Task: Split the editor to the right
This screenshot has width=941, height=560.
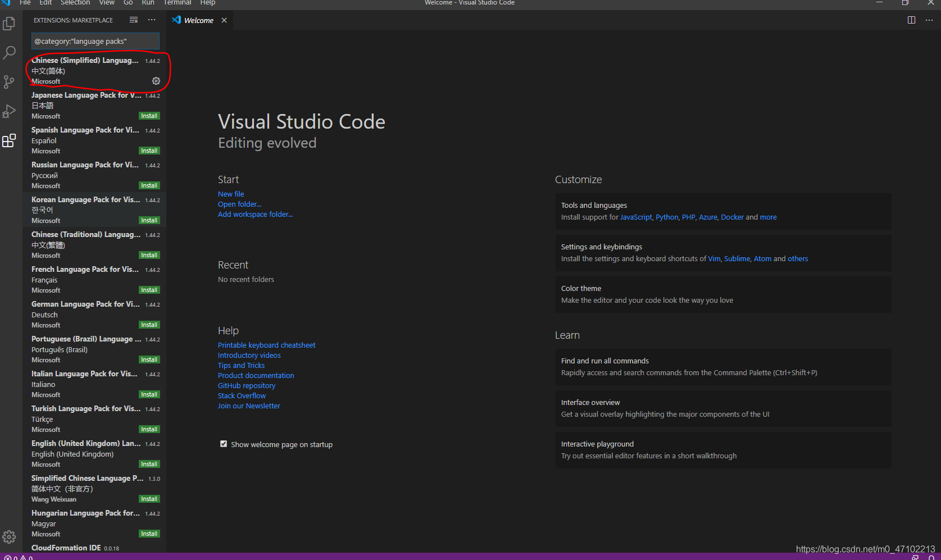Action: click(911, 20)
